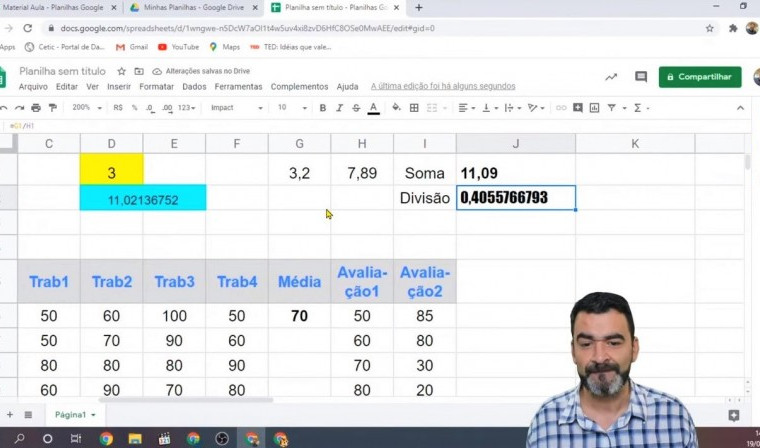Screen dimensions: 760x448
Task: Open the zoom 200% dropdown
Action: [85, 108]
